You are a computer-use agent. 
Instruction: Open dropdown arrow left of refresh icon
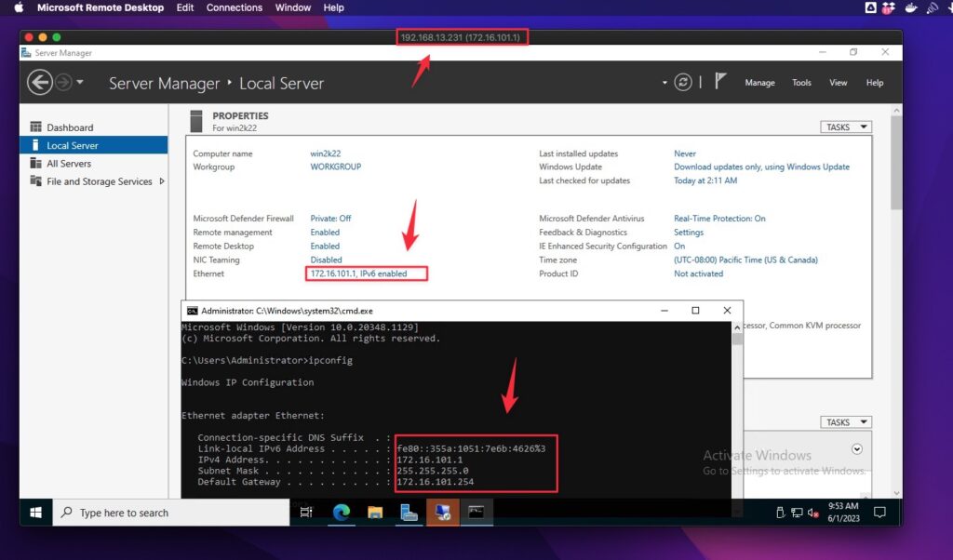pos(664,83)
